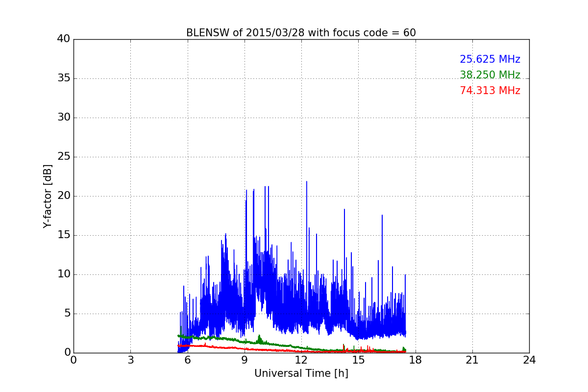588x392 pixels.
Task: Click y-axis tick label 10
Action: [64, 274]
